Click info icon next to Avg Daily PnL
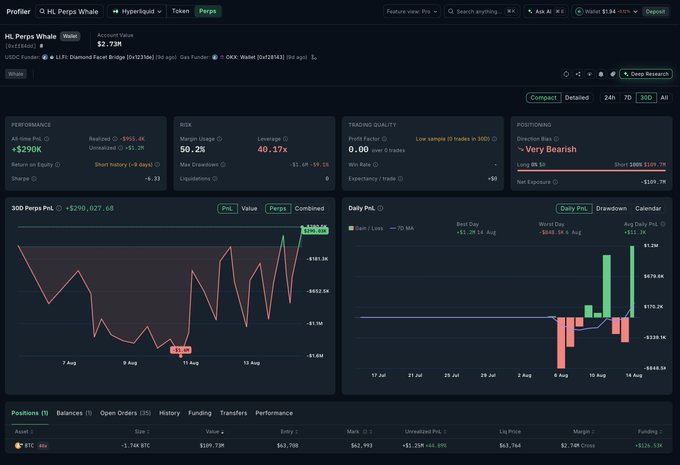The height and width of the screenshot is (465, 680). pyautogui.click(x=663, y=224)
